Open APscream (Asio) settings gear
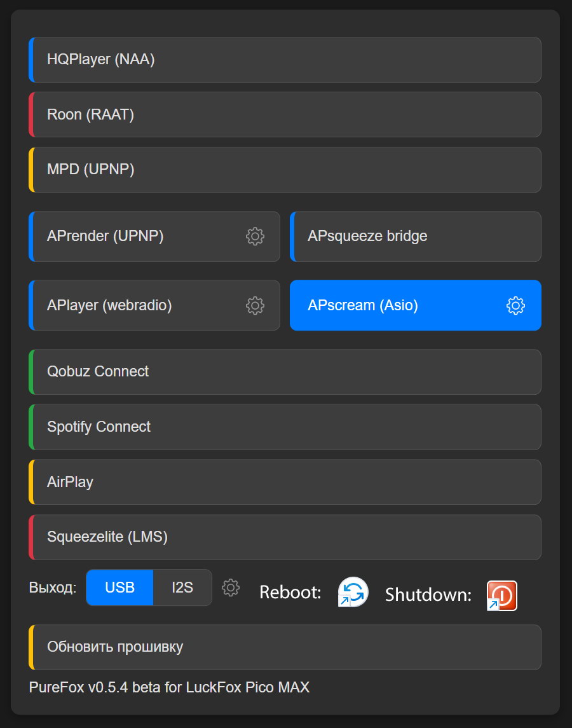 point(515,306)
